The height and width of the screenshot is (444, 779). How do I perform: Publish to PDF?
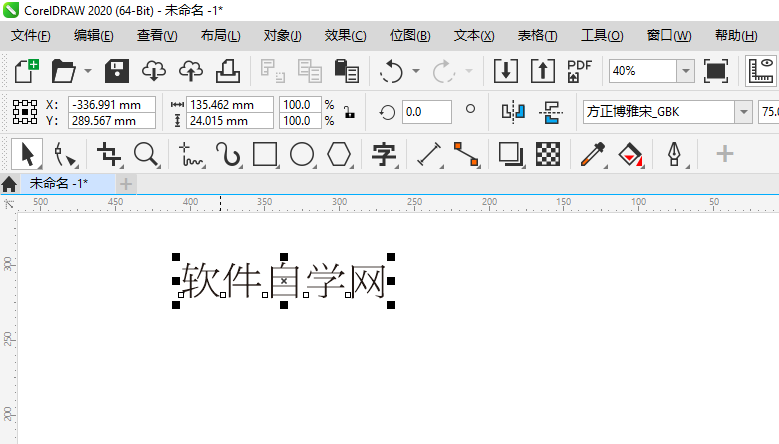(x=579, y=71)
